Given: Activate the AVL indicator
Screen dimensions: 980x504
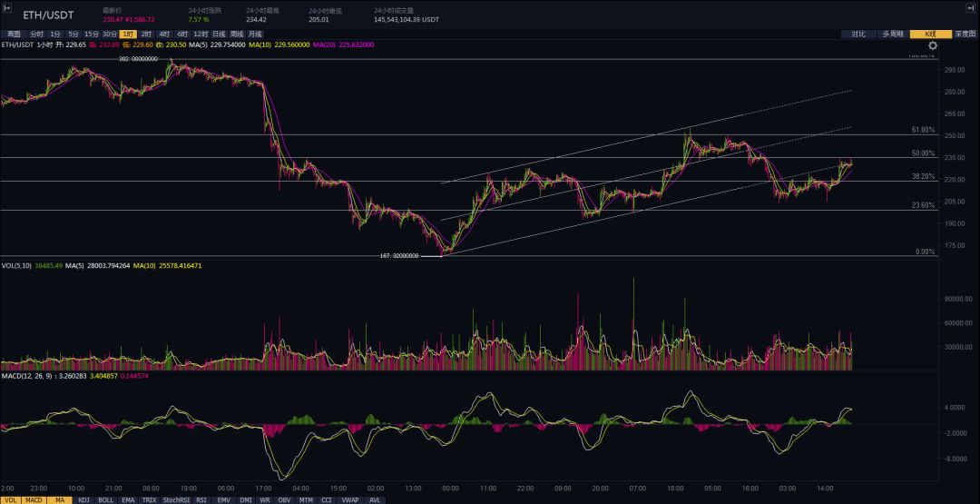Looking at the screenshot, I should point(375,500).
